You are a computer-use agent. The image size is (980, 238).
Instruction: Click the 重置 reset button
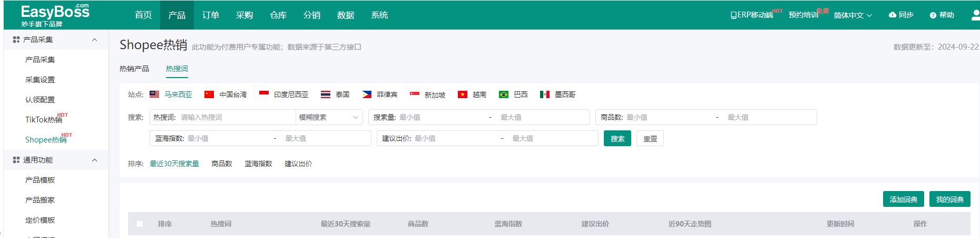pos(650,139)
